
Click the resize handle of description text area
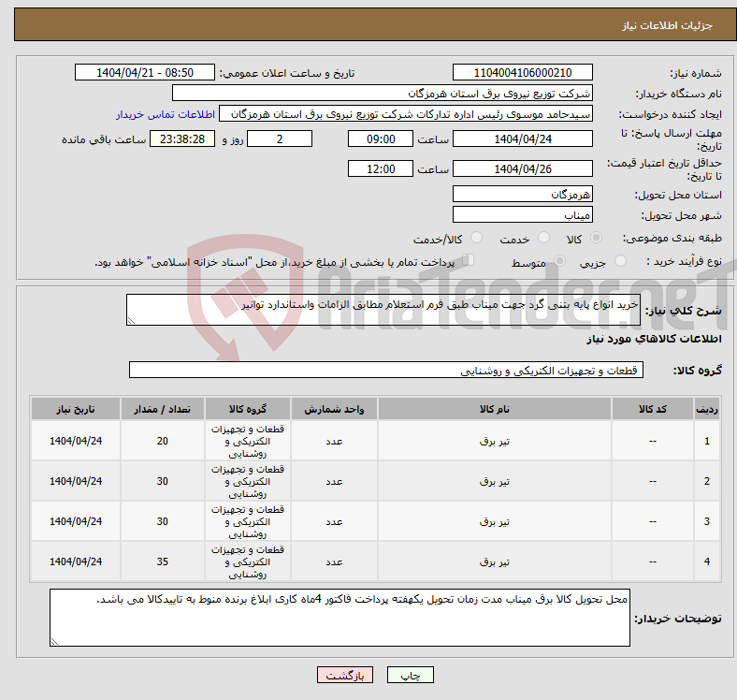(131, 320)
